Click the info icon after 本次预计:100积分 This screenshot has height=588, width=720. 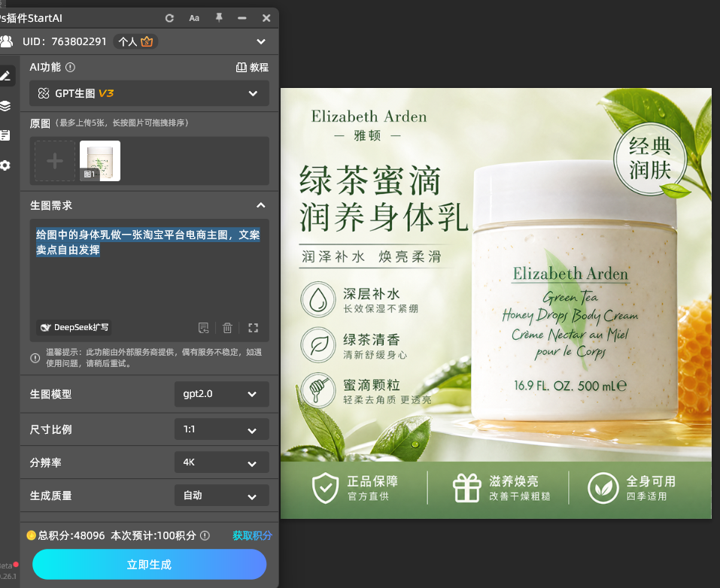[x=205, y=535]
